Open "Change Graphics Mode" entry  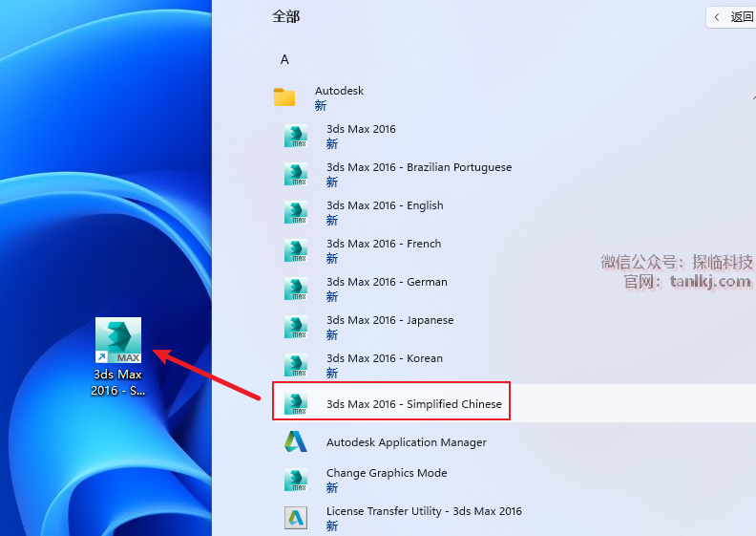coord(387,473)
